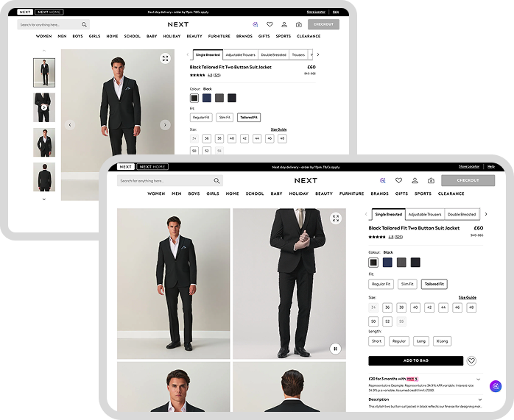Viewport: 514px width, 420px height.
Task: Pick Regular length option
Action: [399, 341]
